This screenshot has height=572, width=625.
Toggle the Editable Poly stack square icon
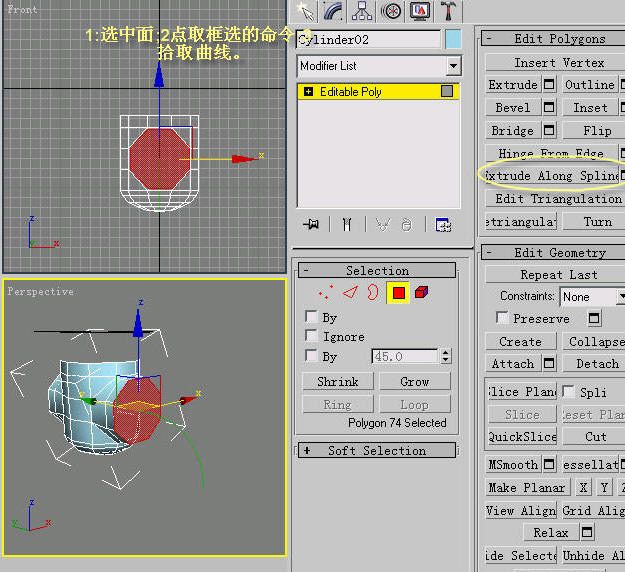447,91
